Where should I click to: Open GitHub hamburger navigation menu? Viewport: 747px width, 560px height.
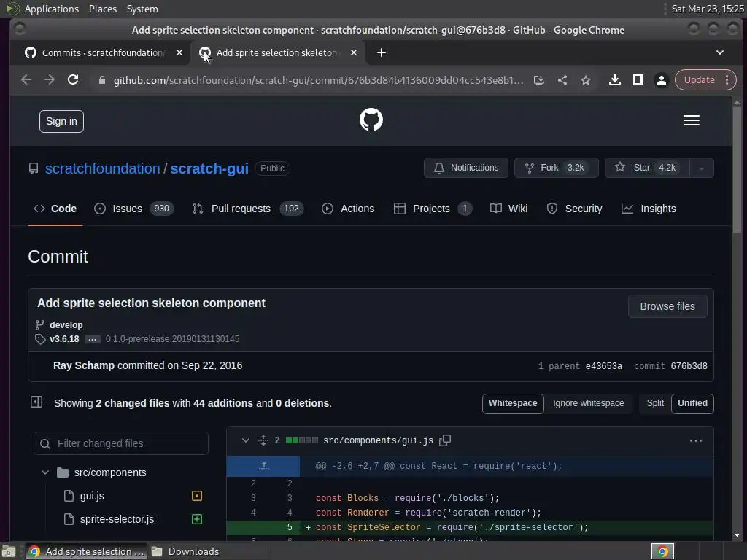(x=692, y=120)
